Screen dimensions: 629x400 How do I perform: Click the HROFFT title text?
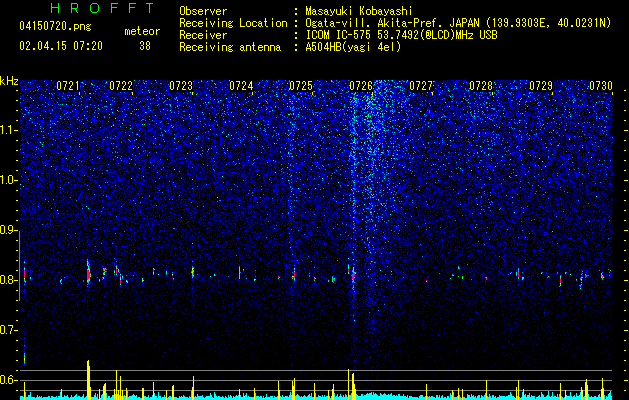point(103,8)
